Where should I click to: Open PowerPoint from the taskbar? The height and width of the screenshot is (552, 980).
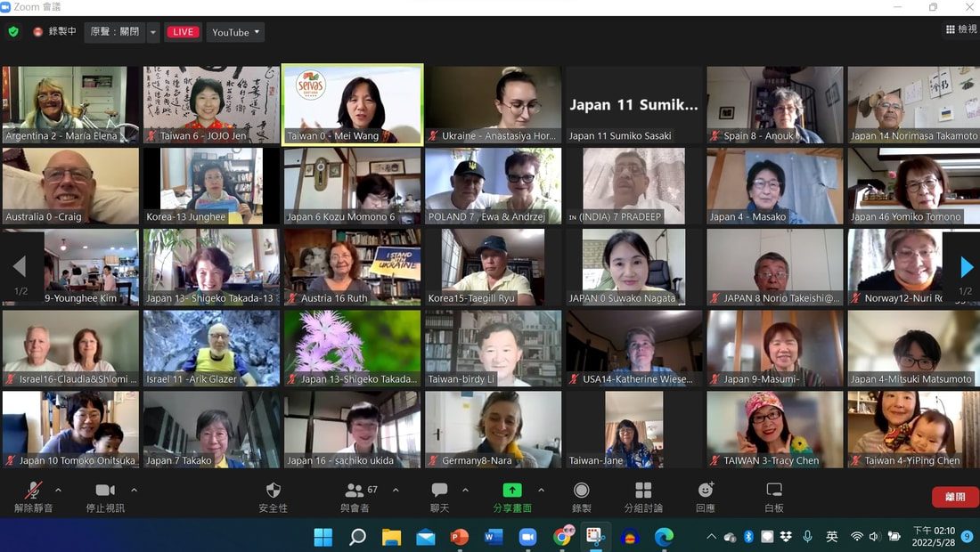tap(460, 536)
